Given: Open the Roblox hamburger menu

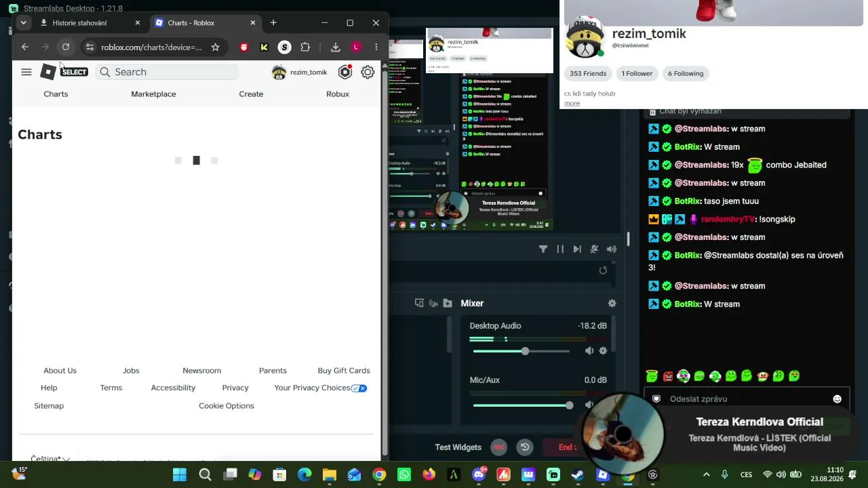Looking at the screenshot, I should click(26, 72).
